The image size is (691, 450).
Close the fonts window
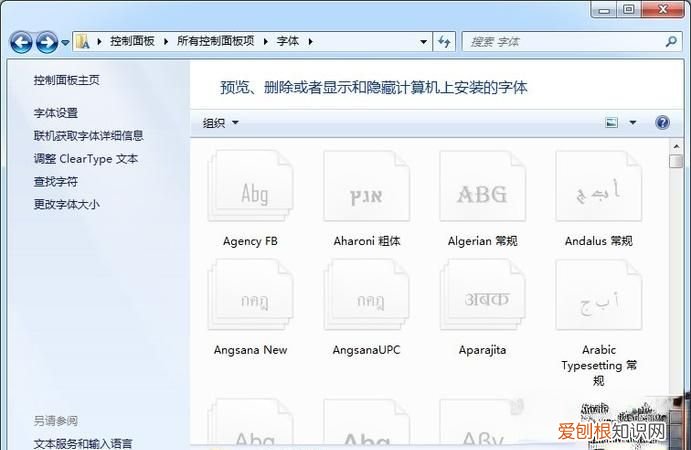click(x=663, y=10)
